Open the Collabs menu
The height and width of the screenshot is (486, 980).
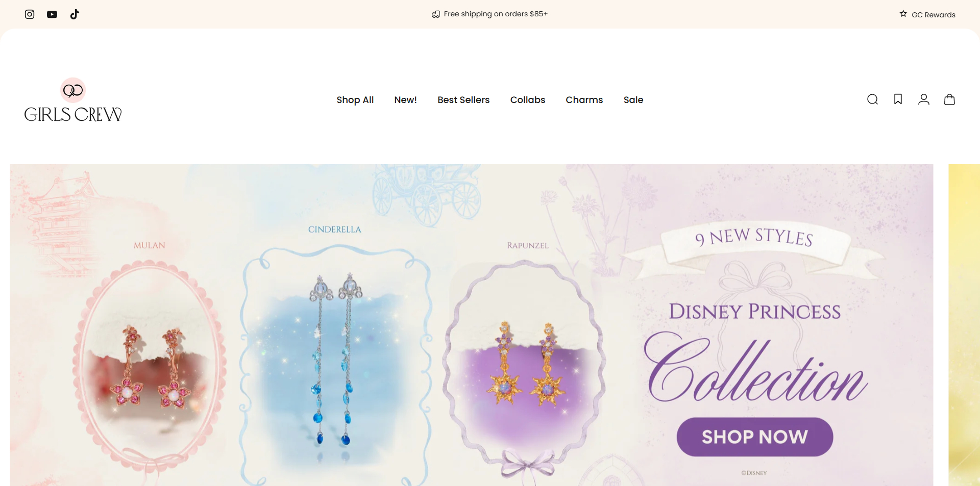[x=528, y=100]
